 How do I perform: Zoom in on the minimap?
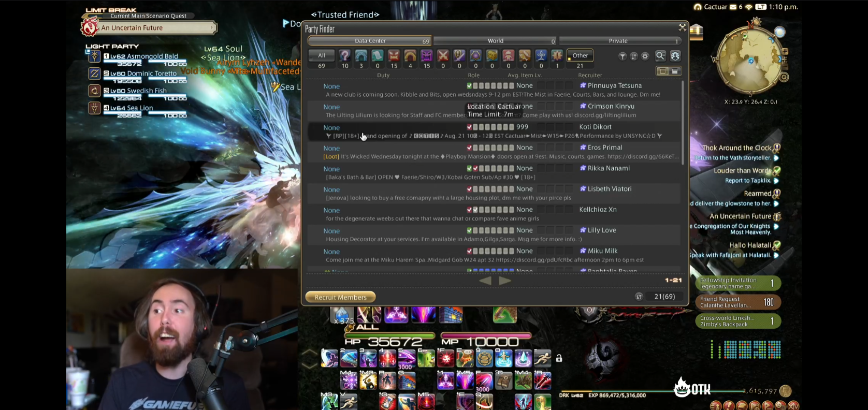coord(785,51)
